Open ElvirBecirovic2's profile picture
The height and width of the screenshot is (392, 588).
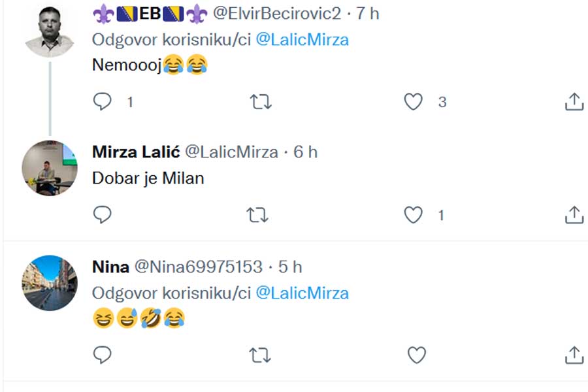50,30
